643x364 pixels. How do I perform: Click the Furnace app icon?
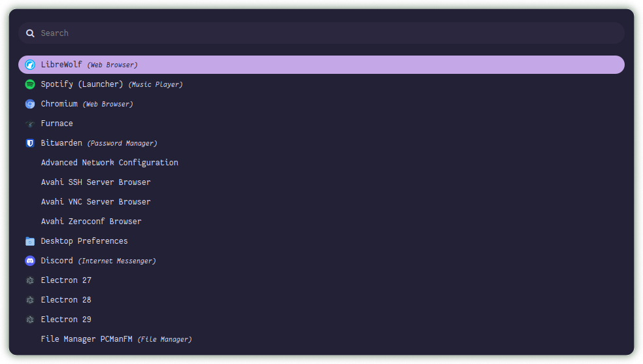point(30,124)
